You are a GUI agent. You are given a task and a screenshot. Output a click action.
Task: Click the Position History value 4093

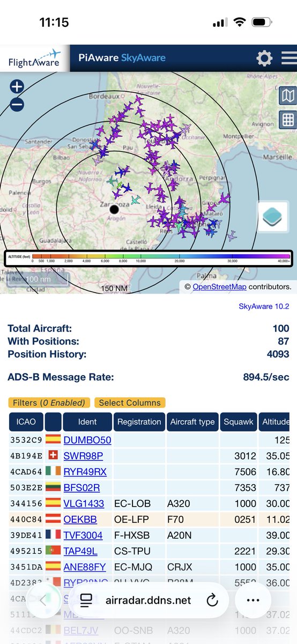(x=278, y=354)
